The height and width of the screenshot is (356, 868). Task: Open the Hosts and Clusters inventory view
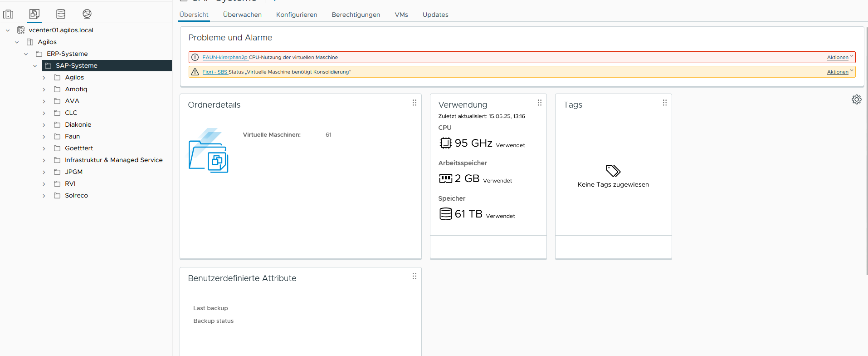(8, 14)
